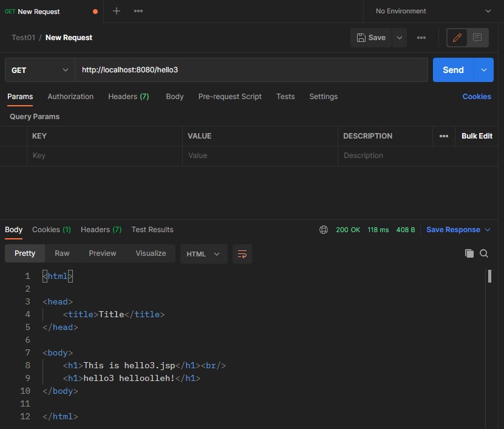Toggle line wrap icon in the response toolbar
Viewport: 504px width, 429px height.
click(x=242, y=254)
